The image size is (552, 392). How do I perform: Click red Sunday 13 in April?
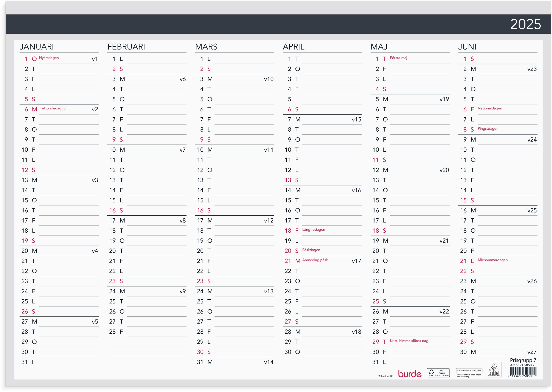(322, 180)
